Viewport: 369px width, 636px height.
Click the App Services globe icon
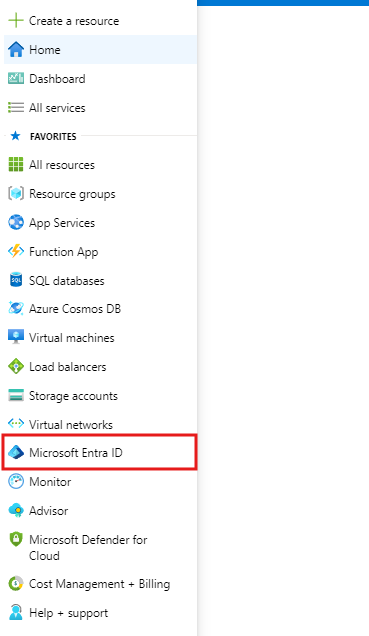point(16,222)
